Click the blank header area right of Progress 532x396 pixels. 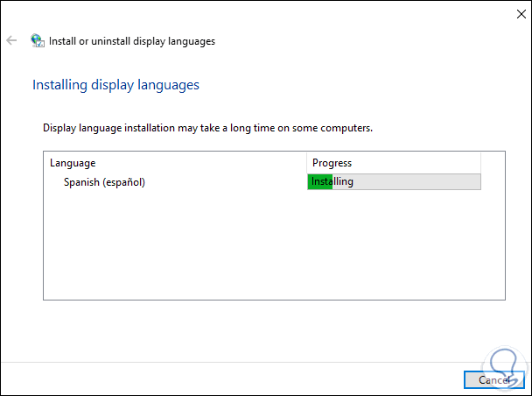(493, 163)
